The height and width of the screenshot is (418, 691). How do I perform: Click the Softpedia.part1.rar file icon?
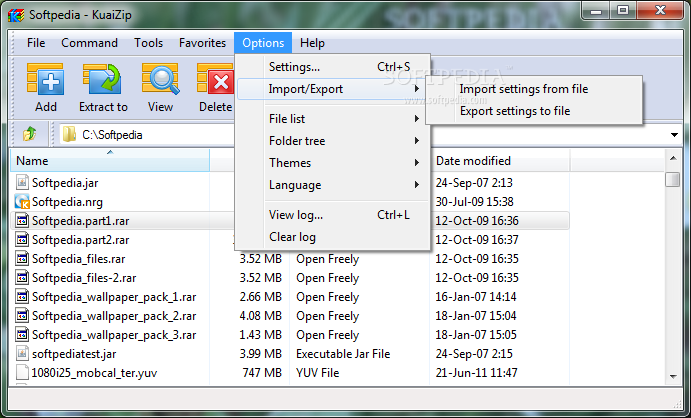point(22,221)
